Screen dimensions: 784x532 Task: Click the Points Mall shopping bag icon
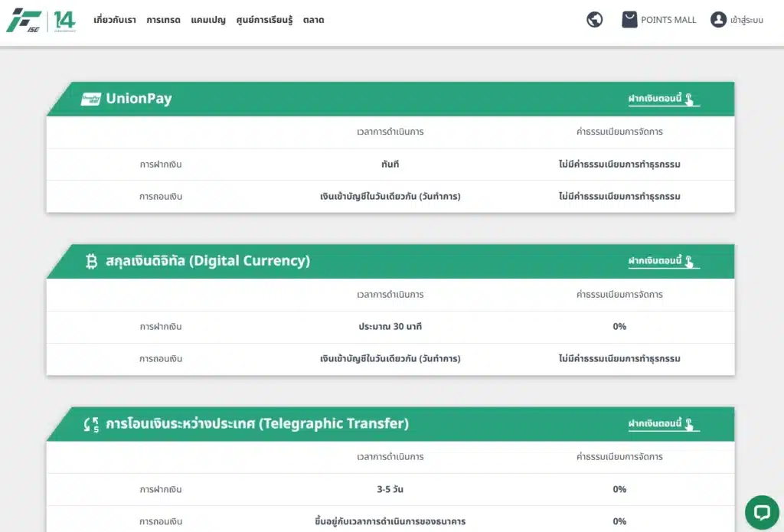tap(629, 20)
